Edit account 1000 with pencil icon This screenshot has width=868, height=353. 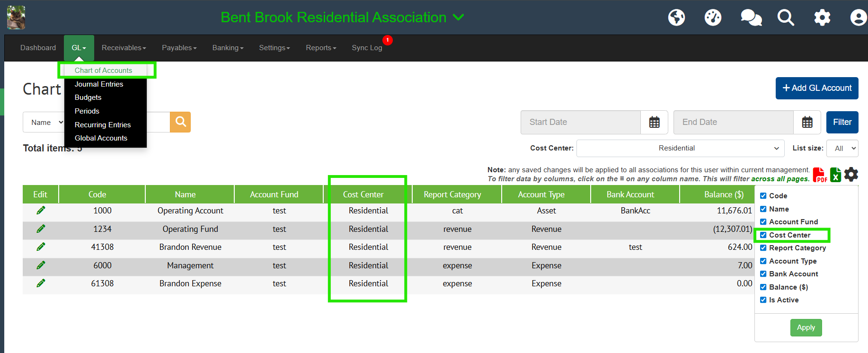41,211
